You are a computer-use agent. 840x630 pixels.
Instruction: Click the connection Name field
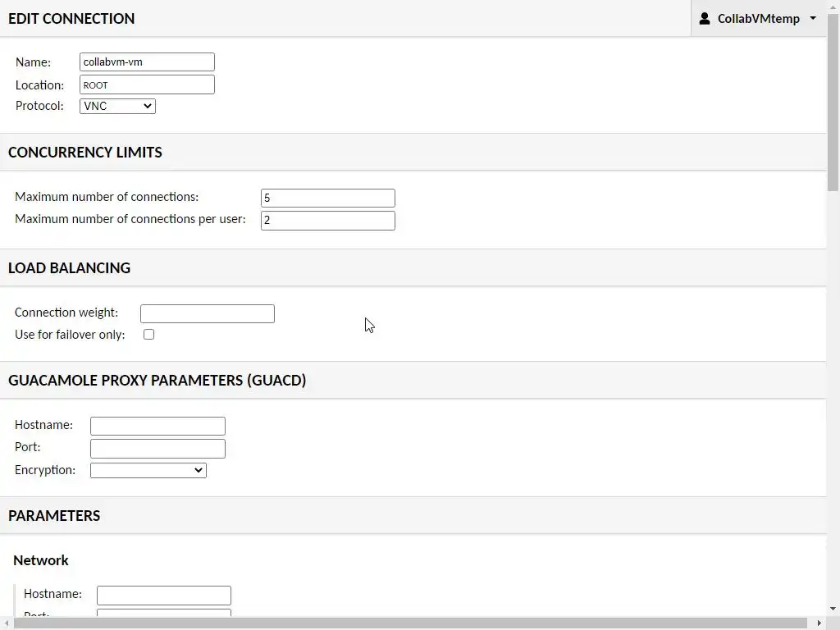click(147, 62)
